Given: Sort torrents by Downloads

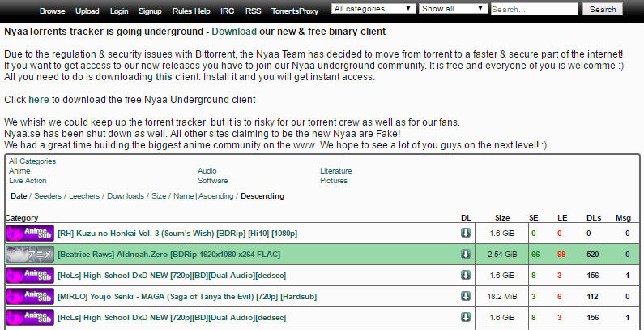Looking at the screenshot, I should point(126,196).
